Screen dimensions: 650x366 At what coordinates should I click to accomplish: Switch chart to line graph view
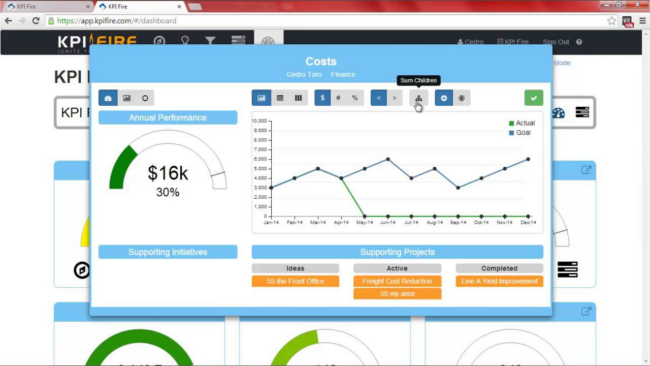(x=261, y=98)
